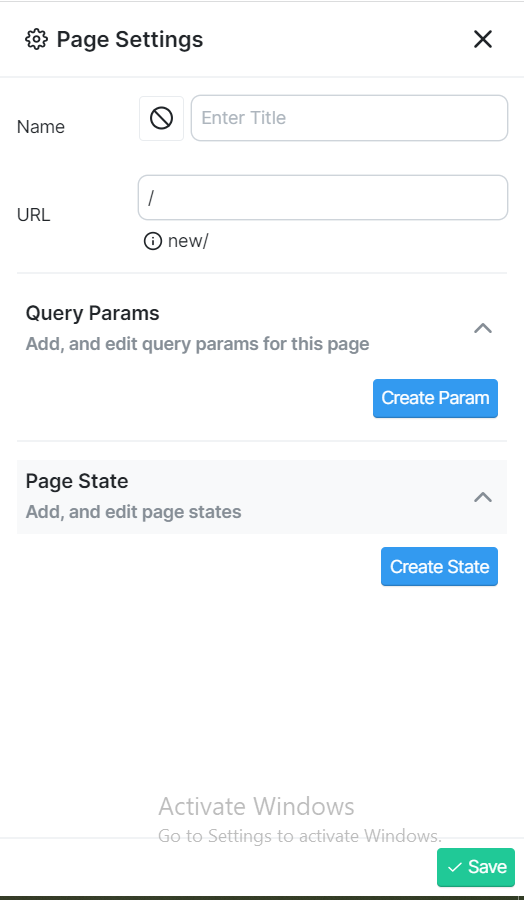The height and width of the screenshot is (900, 524).
Task: Close the Page Settings panel
Action: 483,40
